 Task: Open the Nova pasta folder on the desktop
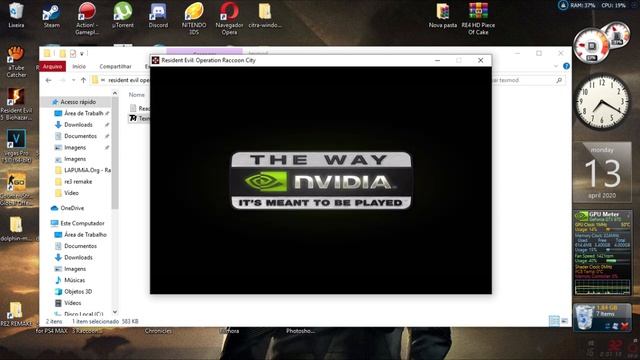pyautogui.click(x=443, y=15)
